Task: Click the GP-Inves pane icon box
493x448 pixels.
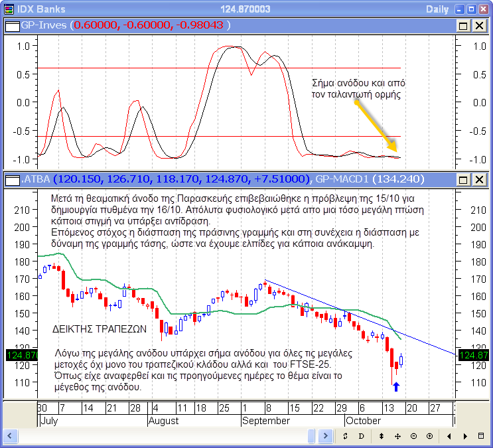Action: point(11,25)
